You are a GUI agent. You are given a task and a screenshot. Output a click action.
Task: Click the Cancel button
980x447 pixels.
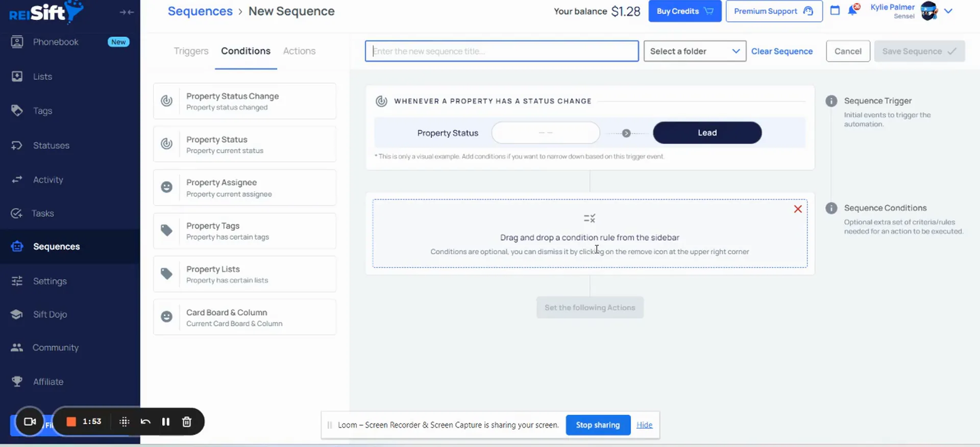pos(848,51)
